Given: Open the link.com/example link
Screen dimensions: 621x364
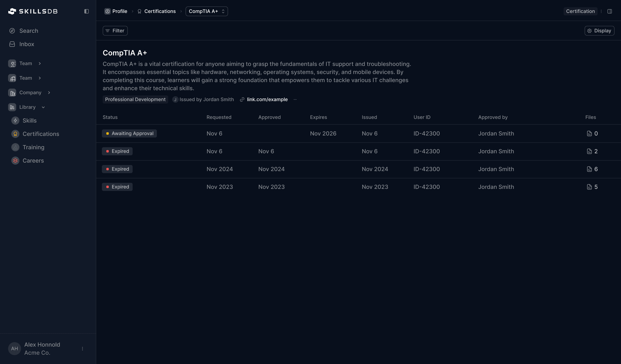Looking at the screenshot, I should pyautogui.click(x=267, y=99).
